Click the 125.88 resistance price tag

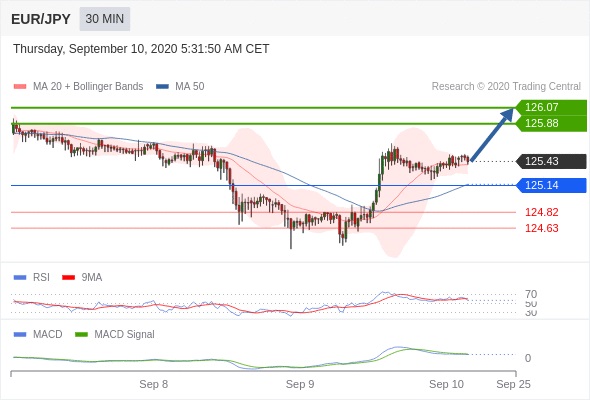(551, 123)
